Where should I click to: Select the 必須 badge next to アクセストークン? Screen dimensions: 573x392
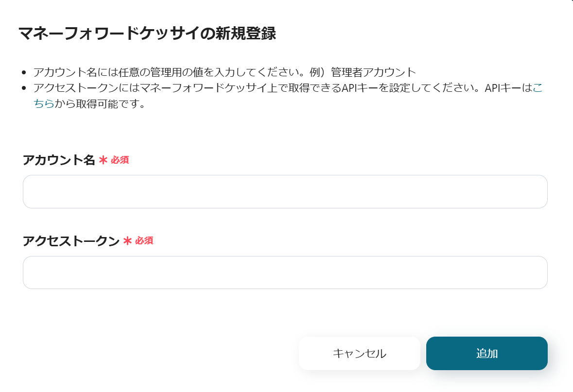pyautogui.click(x=144, y=241)
